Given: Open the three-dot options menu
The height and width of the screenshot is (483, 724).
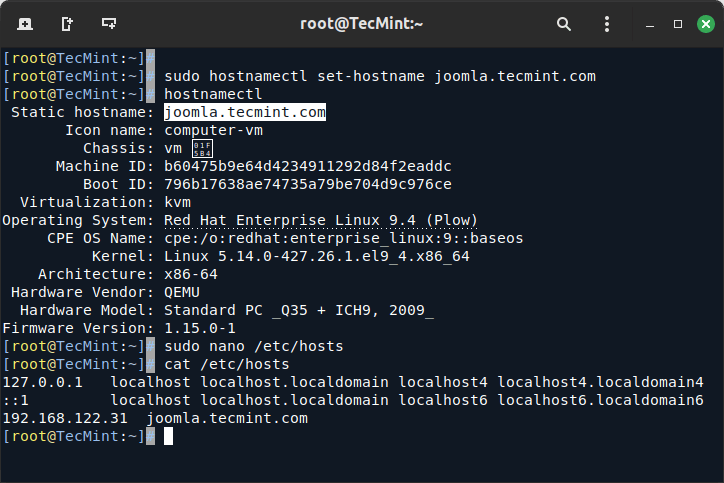Looking at the screenshot, I should pos(607,23).
